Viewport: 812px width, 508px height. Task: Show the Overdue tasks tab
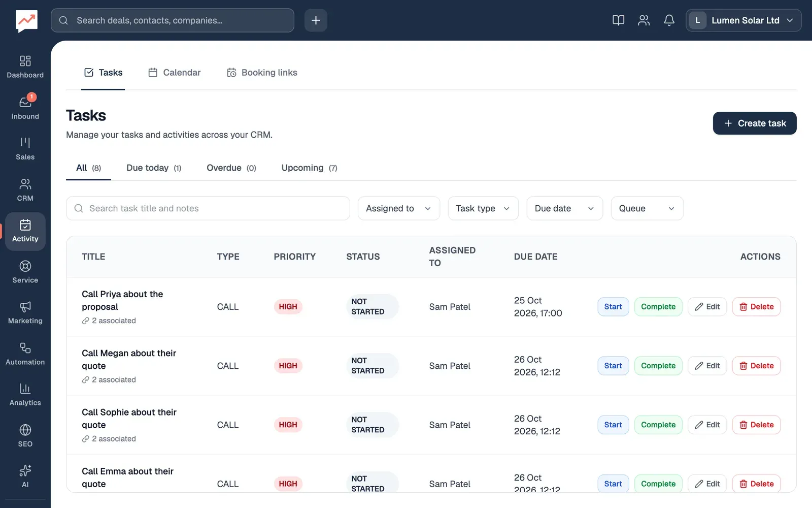tap(231, 168)
